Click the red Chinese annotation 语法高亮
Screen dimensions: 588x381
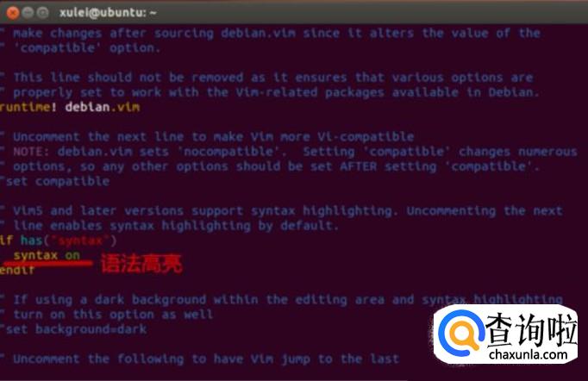tap(141, 264)
